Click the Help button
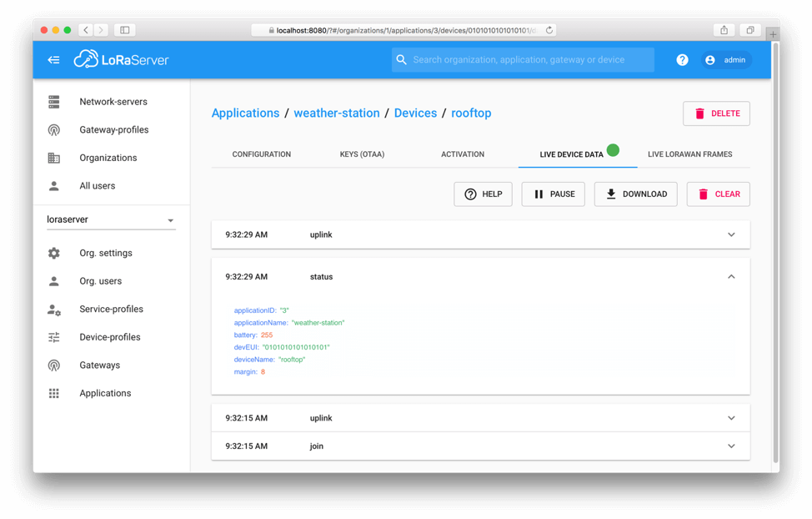812x519 pixels. (484, 194)
